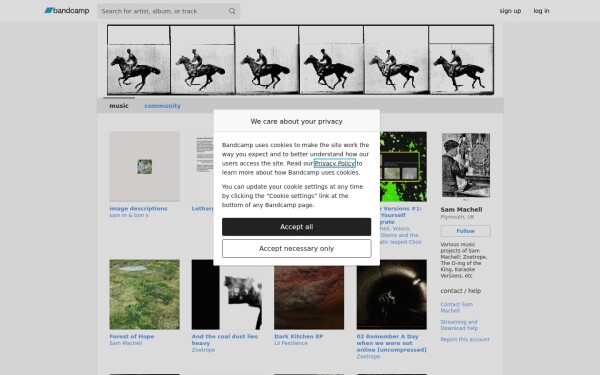Open the Dark Kitchen EP title link

point(298,336)
